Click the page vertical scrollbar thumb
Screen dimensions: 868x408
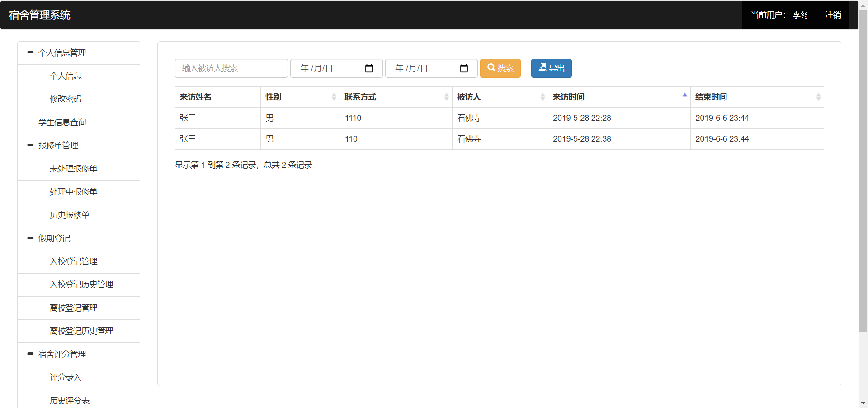tap(863, 171)
